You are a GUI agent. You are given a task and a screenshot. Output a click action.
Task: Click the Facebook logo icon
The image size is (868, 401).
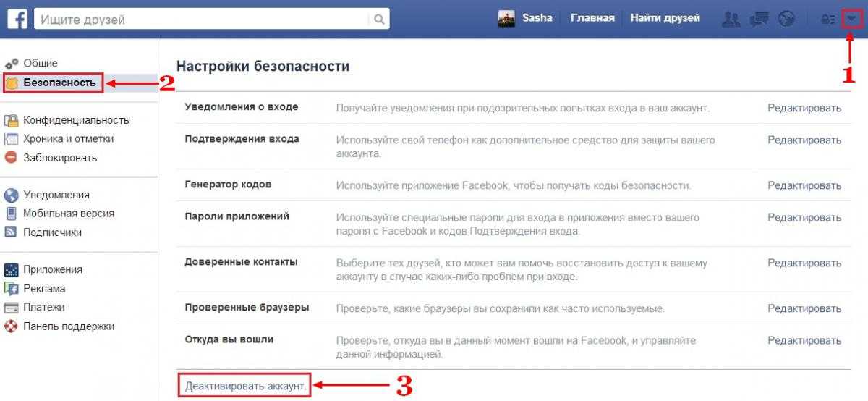tap(17, 19)
